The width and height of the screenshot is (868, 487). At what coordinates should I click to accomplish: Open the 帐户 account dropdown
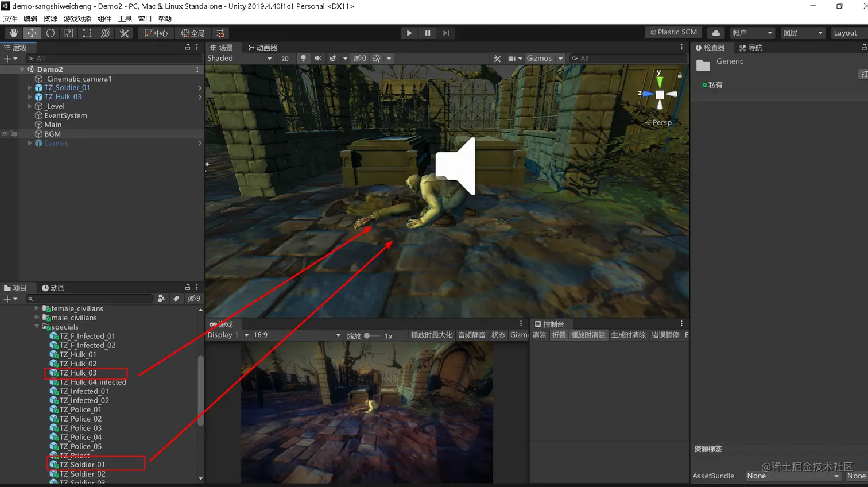(753, 33)
